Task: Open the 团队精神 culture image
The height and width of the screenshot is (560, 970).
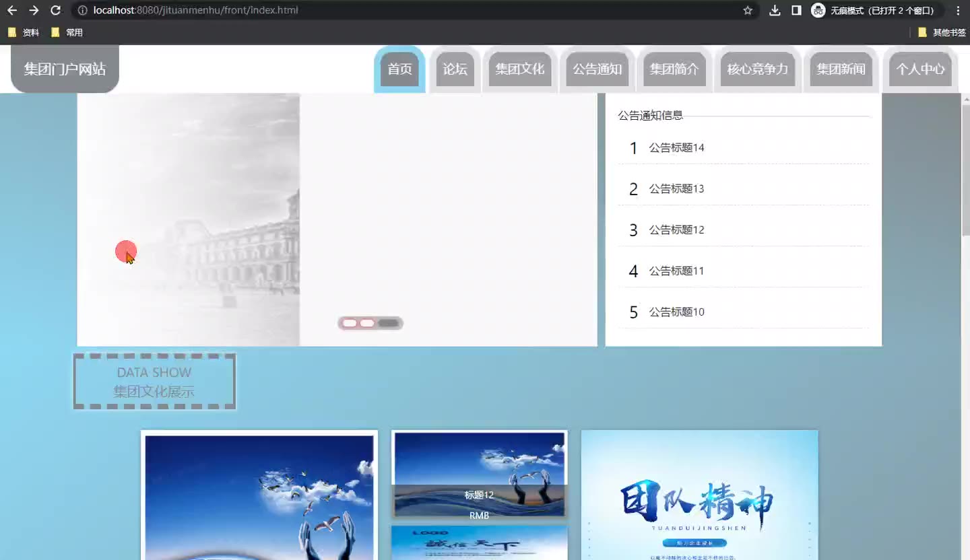Action: (x=699, y=495)
